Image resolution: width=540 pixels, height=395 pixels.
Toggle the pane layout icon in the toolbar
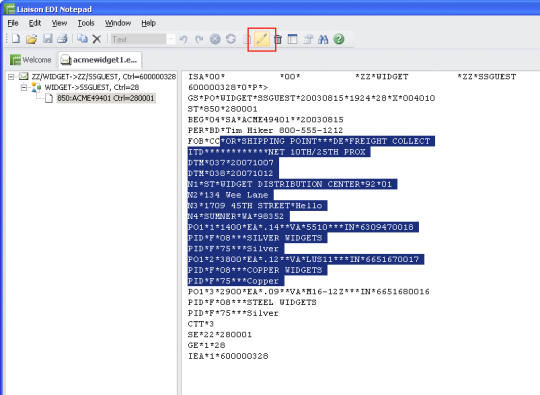292,39
